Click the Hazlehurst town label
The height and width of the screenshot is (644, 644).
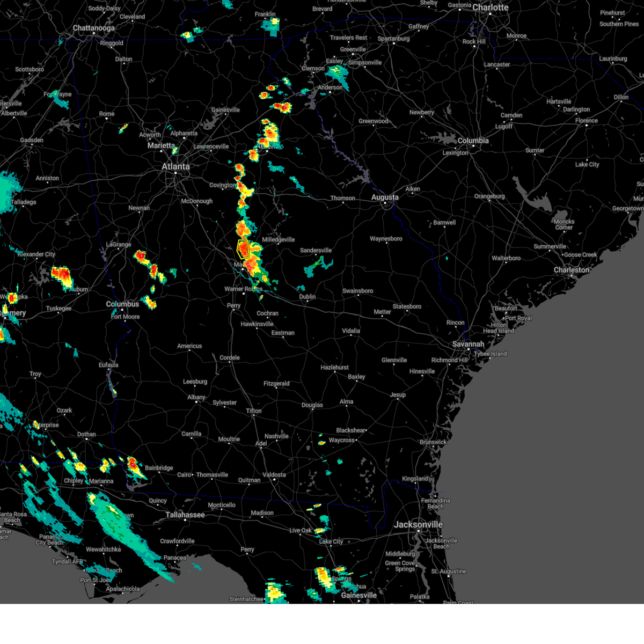(335, 368)
